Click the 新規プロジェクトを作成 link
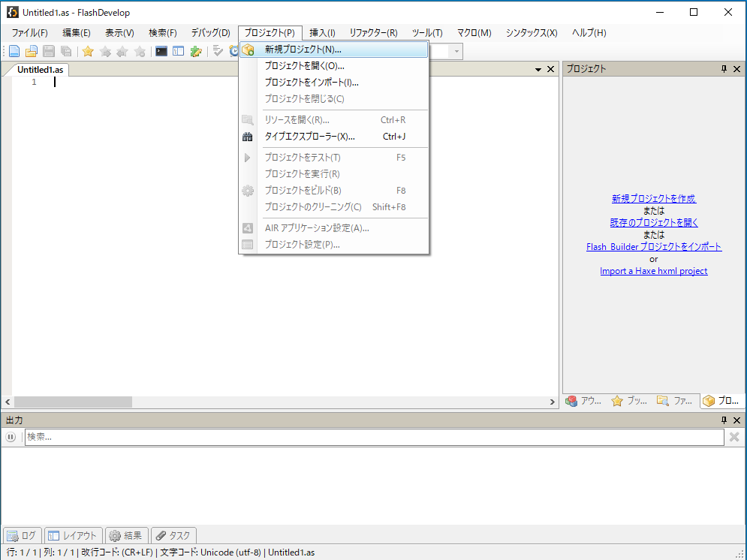The height and width of the screenshot is (560, 747). pyautogui.click(x=654, y=199)
